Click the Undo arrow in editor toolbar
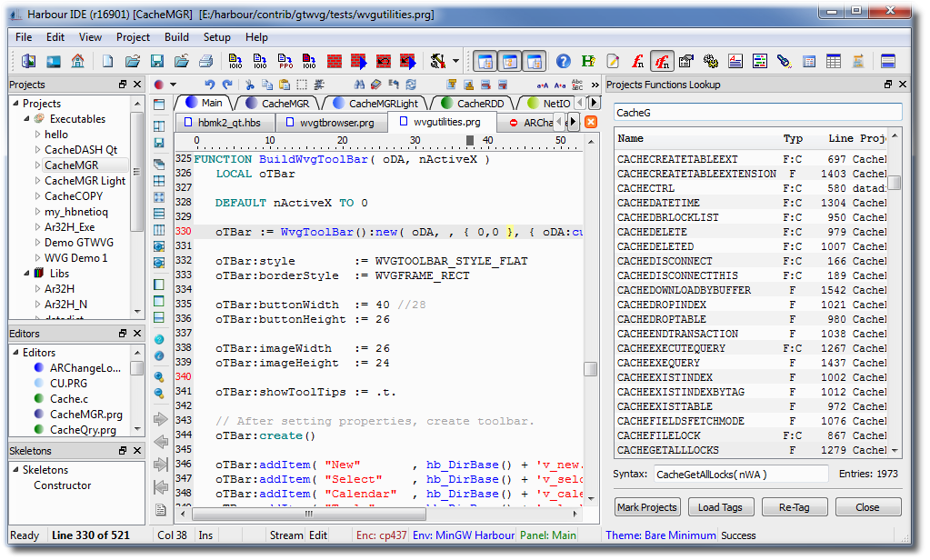The image size is (930, 560). tap(211, 85)
